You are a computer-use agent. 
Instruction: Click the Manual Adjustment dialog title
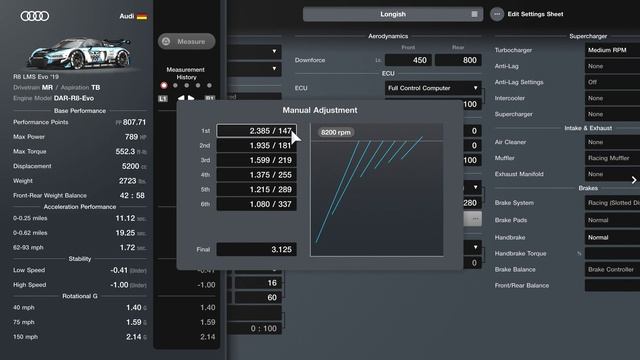click(320, 110)
